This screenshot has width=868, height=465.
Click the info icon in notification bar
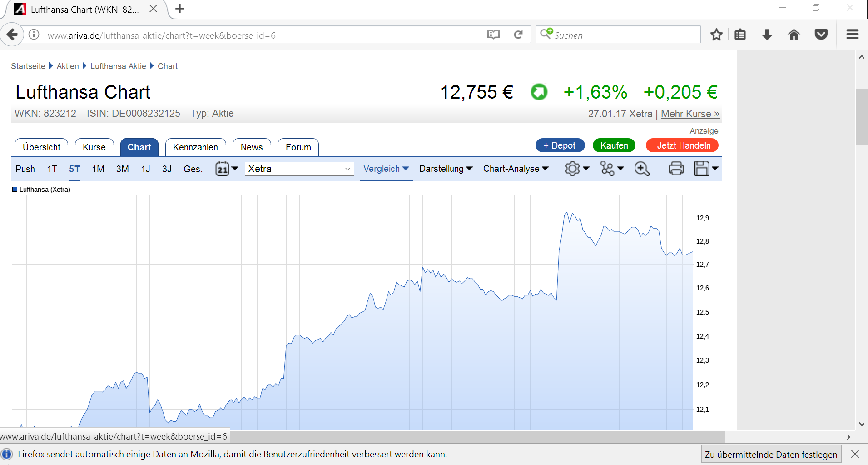tap(6, 454)
